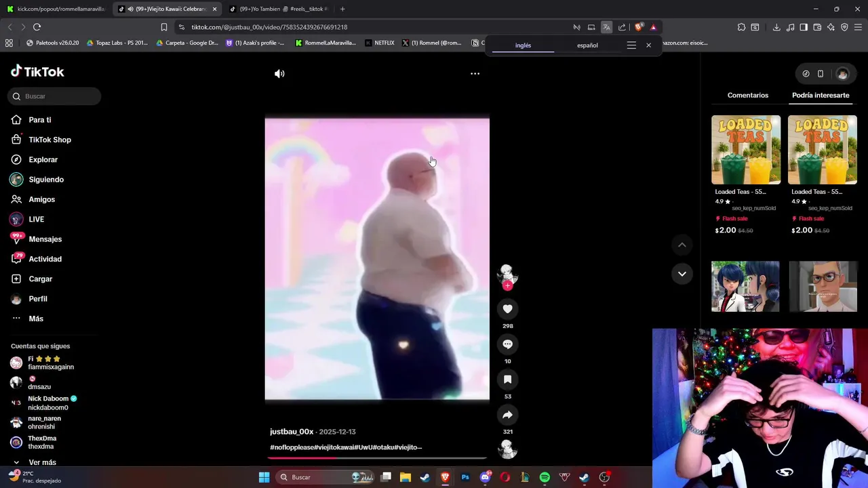This screenshot has width=868, height=488.
Task: Share the video with the arrow icon
Action: 507,415
